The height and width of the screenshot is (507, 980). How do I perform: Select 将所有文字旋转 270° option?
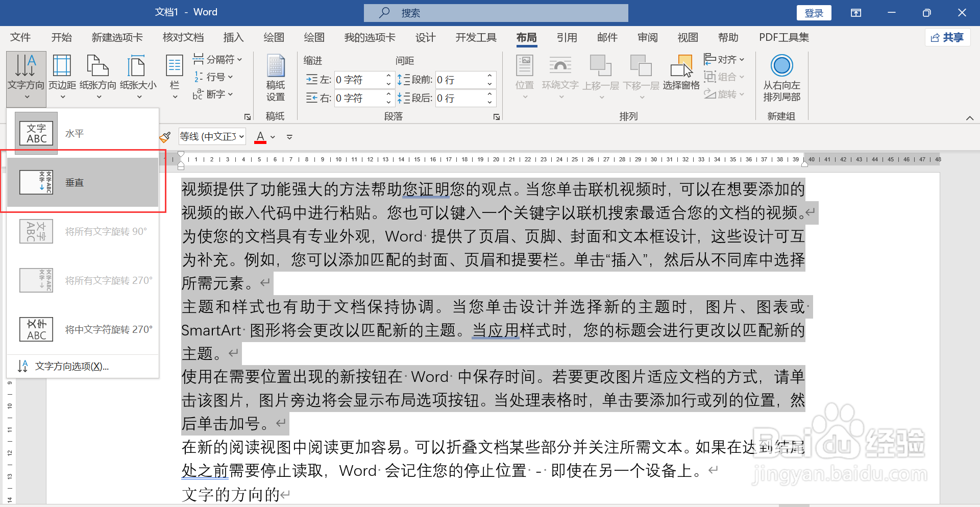pyautogui.click(x=83, y=280)
